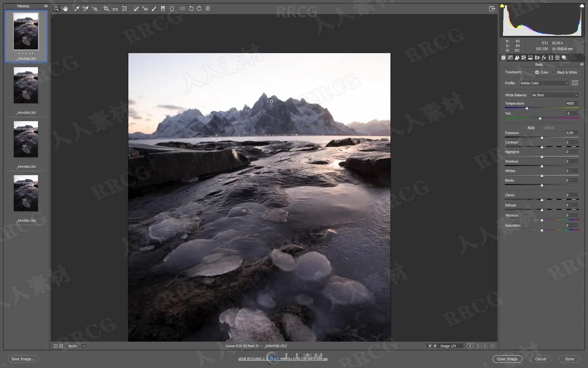The width and height of the screenshot is (588, 368).
Task: Open the Basic tab
Action: click(x=503, y=58)
